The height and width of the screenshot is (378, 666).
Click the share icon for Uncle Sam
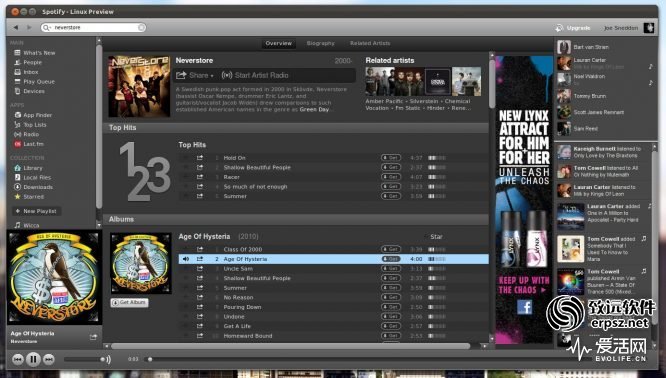pyautogui.click(x=200, y=268)
